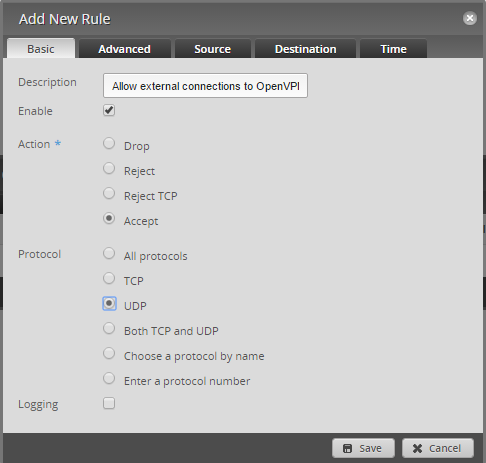Select the Drop action radio button
Screen dimensions: 486x463
coord(109,144)
